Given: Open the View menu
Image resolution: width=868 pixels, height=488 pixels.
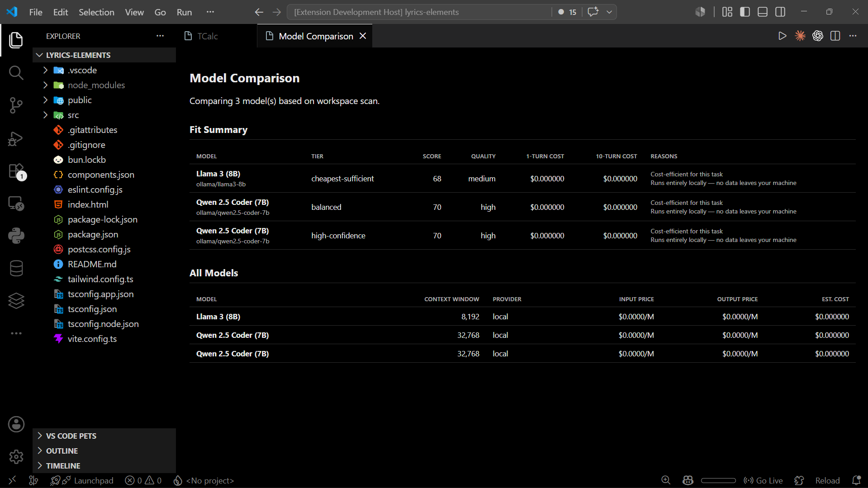Looking at the screenshot, I should (134, 12).
